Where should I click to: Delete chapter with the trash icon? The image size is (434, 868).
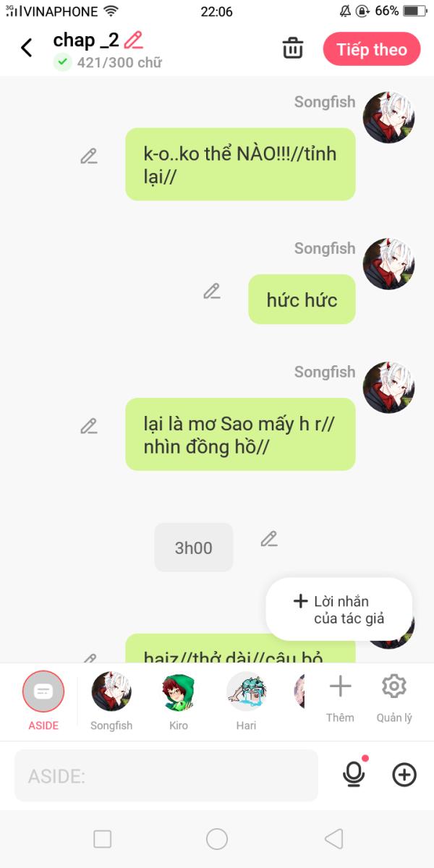click(x=292, y=48)
